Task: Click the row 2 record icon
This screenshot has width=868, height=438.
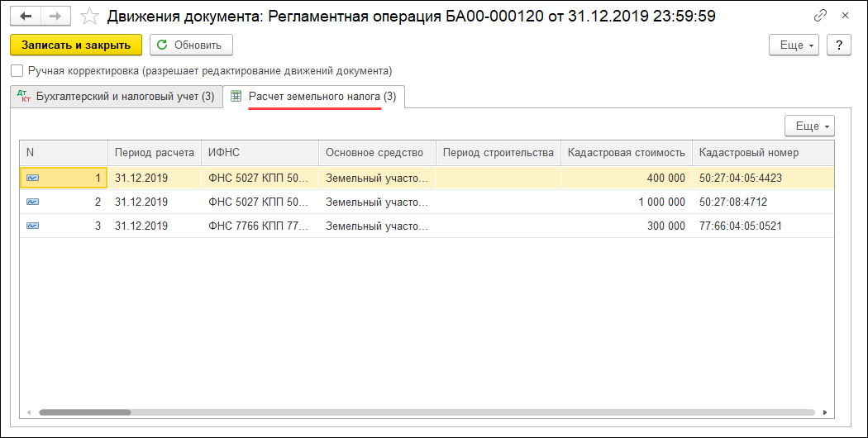Action: point(32,202)
